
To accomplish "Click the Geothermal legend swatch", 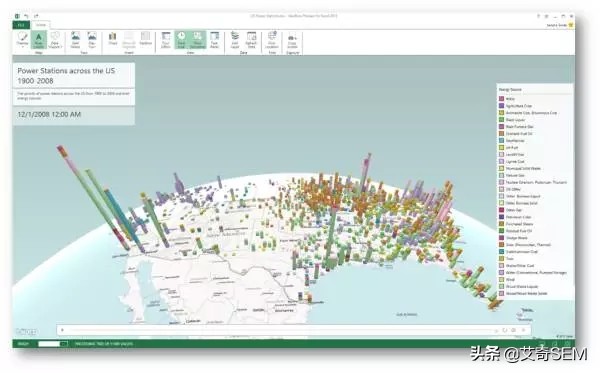I will pyautogui.click(x=501, y=140).
